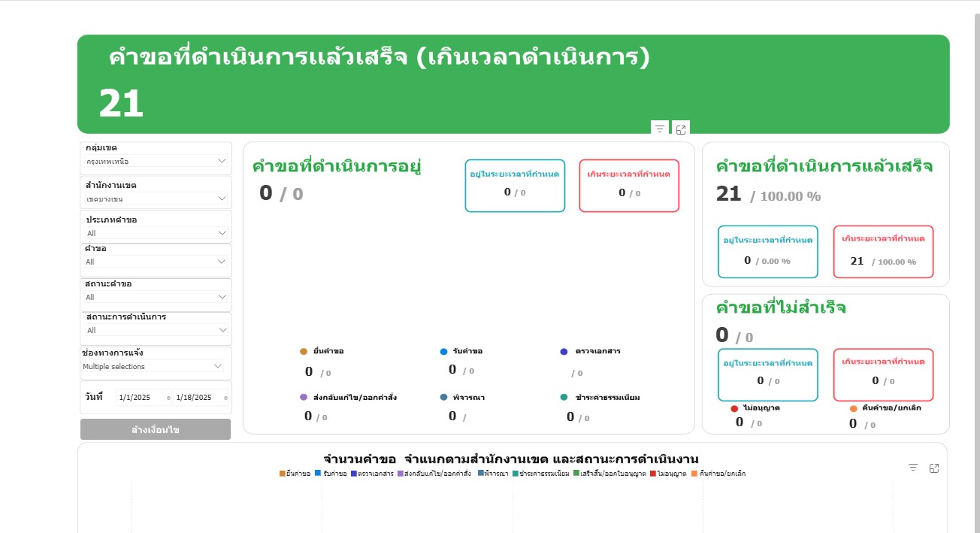Select the red ไม่อนุญาต status dot

pos(734,408)
